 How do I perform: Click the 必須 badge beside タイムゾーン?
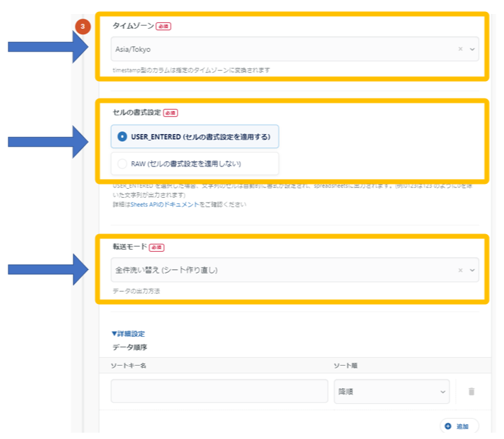point(163,26)
